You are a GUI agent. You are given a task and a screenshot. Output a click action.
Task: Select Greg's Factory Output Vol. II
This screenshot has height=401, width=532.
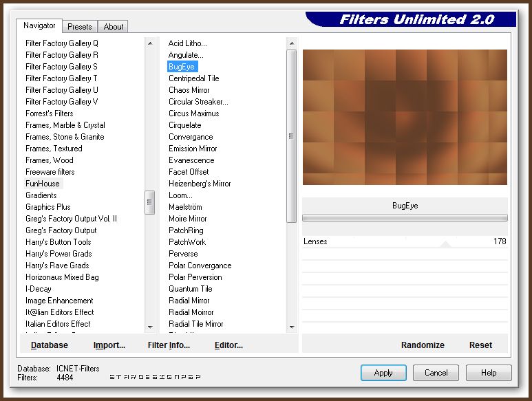click(72, 219)
